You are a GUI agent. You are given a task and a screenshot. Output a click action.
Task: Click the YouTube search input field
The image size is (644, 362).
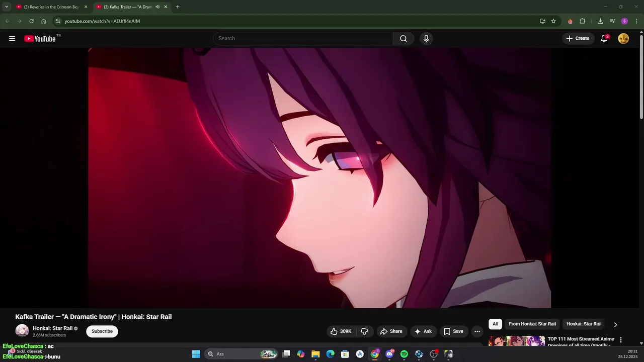303,39
